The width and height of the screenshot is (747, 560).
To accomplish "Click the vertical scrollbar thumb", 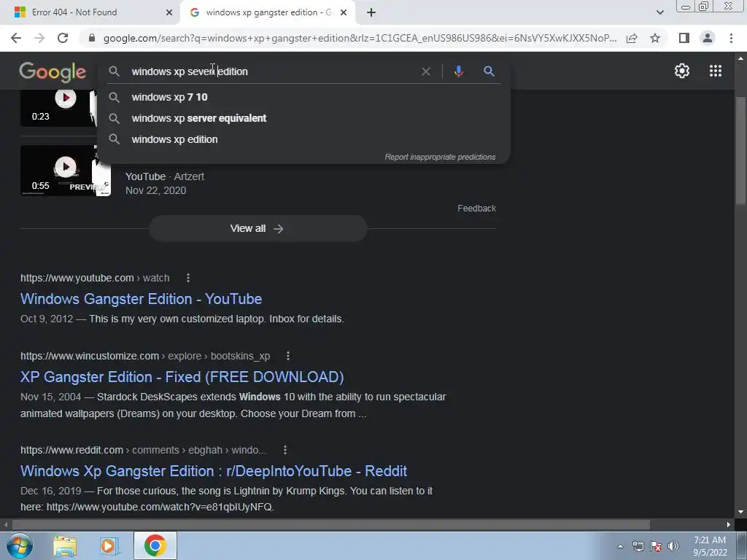I will click(x=740, y=150).
